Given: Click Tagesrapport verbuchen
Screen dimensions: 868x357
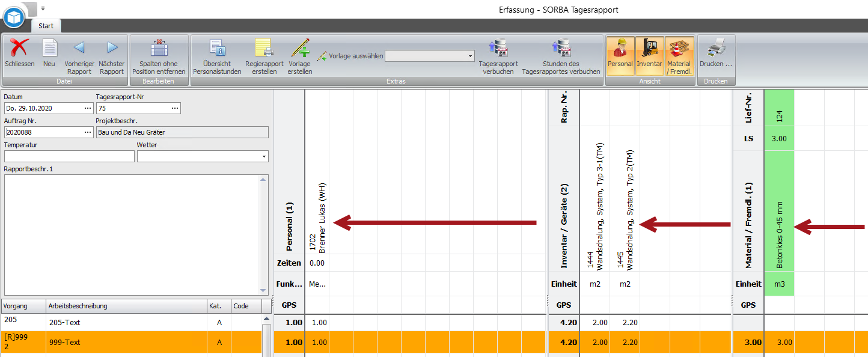Looking at the screenshot, I should (x=498, y=55).
